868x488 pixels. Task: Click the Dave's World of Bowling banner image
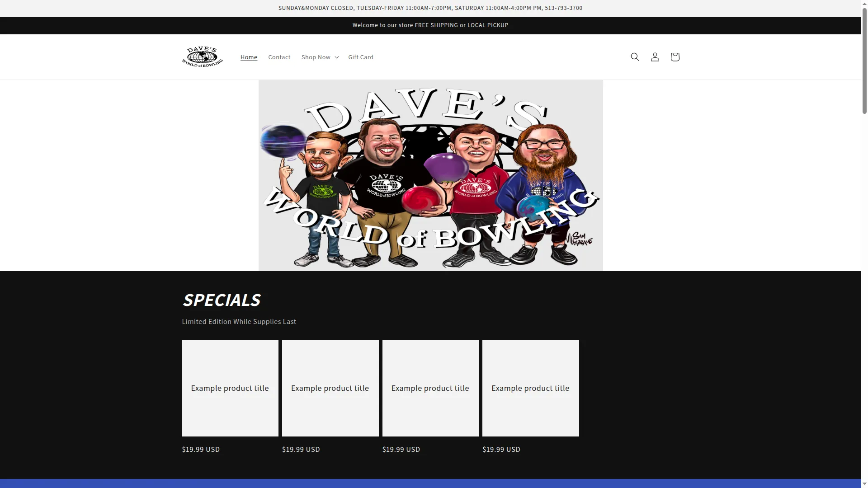click(430, 175)
